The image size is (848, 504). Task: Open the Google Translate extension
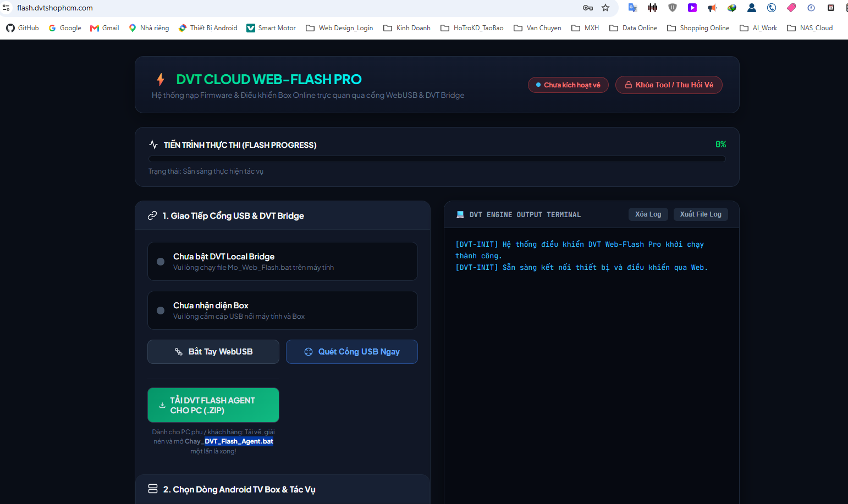(x=633, y=8)
